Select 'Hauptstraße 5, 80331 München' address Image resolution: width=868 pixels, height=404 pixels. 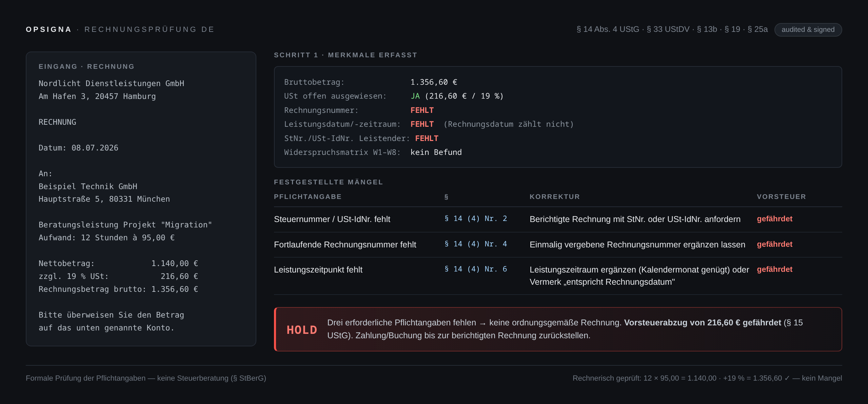click(104, 199)
